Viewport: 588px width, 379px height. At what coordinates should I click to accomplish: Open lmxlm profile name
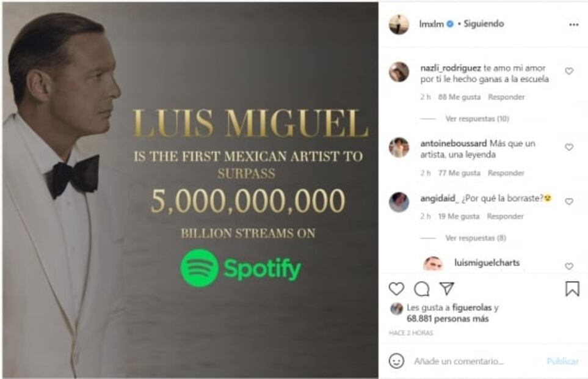[x=431, y=24]
